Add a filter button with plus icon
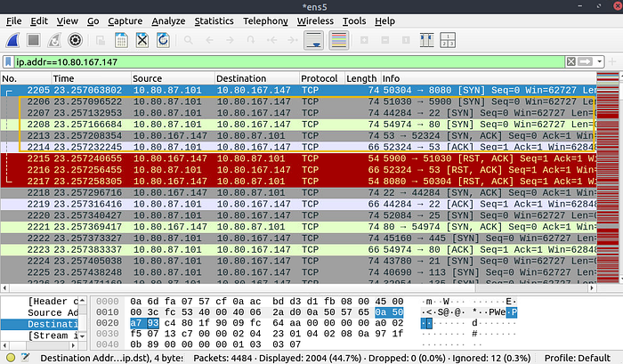The height and width of the screenshot is (364, 623). pos(612,62)
